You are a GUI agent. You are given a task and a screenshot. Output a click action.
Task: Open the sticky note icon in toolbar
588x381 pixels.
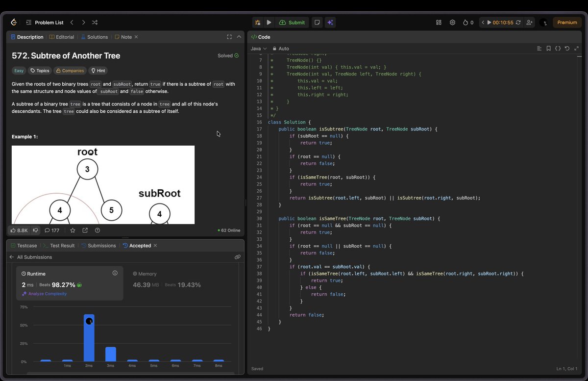(318, 23)
